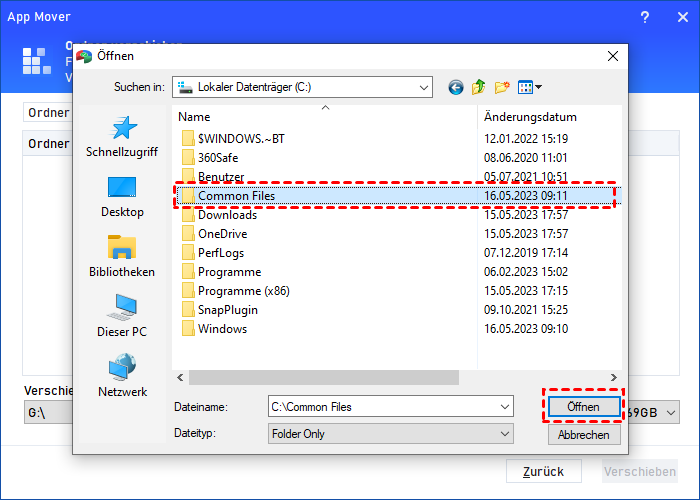This screenshot has height=500, width=700.
Task: Go back using the blue back arrow icon
Action: 456,87
